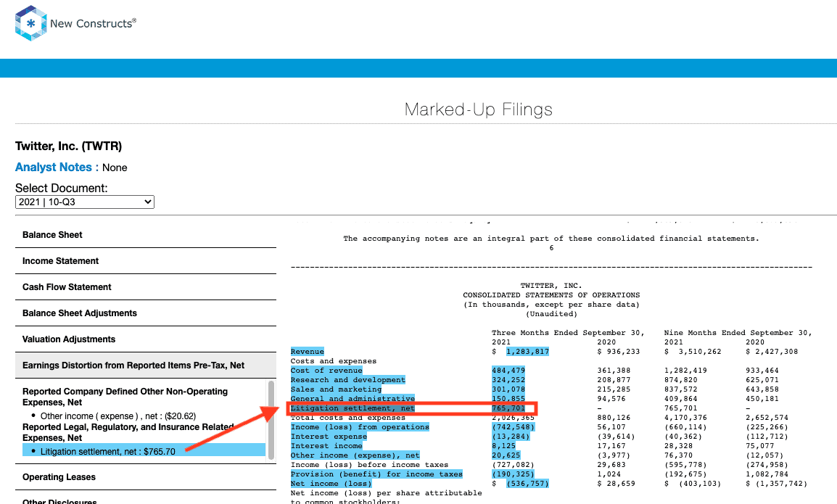837x504 pixels.
Task: Click other income value 20,625
Action: (506, 455)
